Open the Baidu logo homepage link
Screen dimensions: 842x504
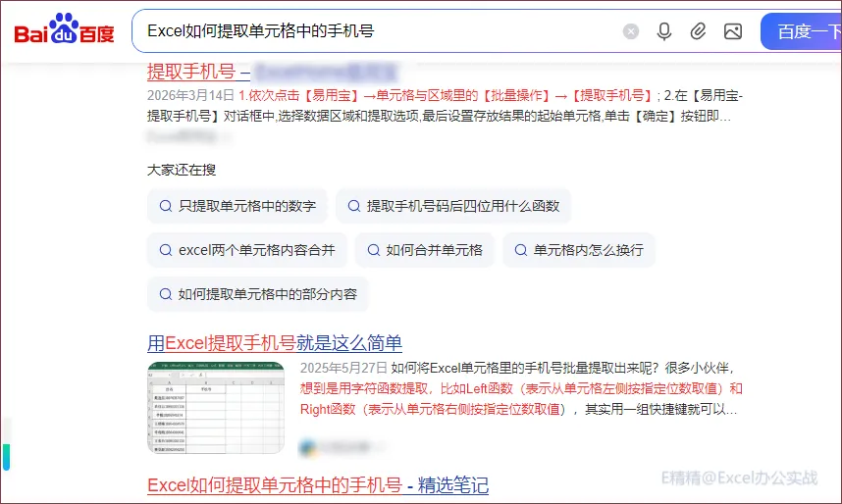(x=64, y=29)
